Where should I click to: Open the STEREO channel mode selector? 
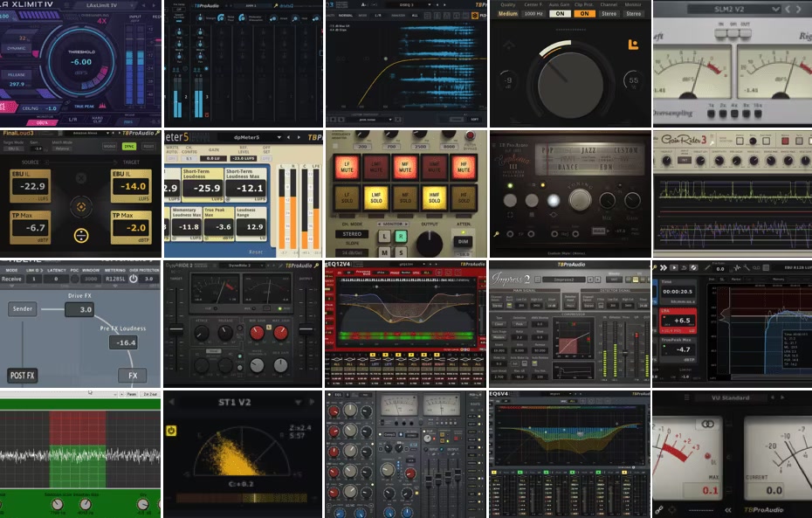point(352,234)
